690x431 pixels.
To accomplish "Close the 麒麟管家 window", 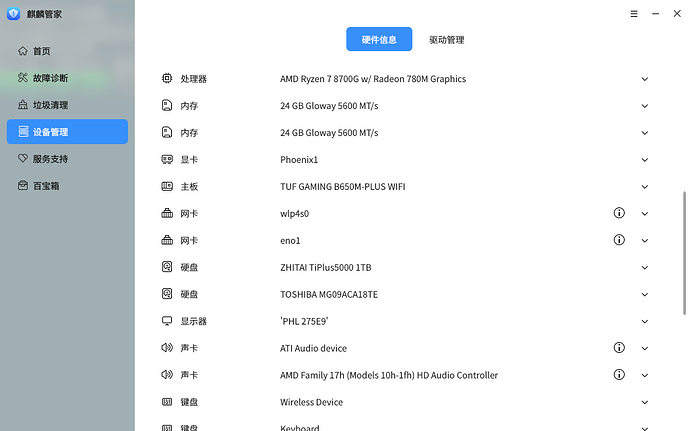I will (x=677, y=14).
